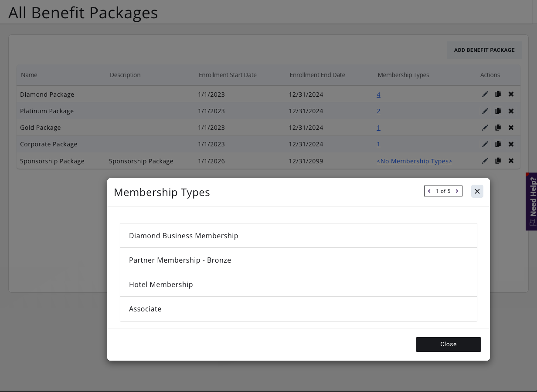Close the Membership Types dialog with X

[477, 191]
